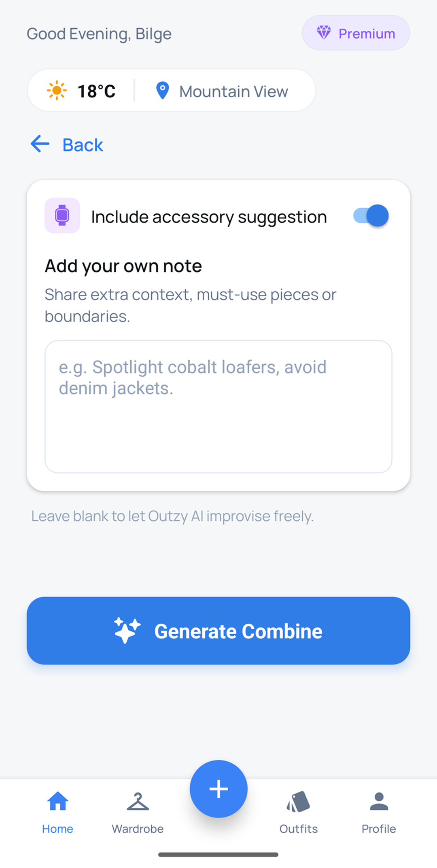The height and width of the screenshot is (868, 437).
Task: Click the Generate Combine button
Action: pos(218,631)
